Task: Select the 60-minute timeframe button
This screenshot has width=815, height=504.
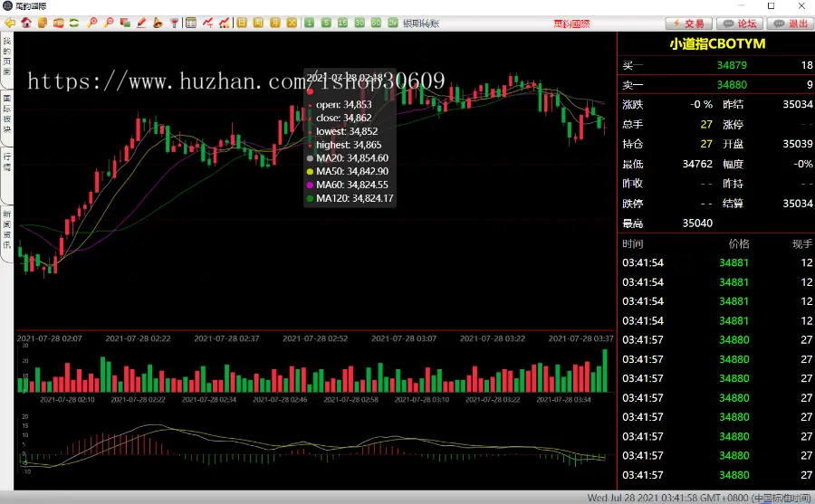Action: coord(376,23)
